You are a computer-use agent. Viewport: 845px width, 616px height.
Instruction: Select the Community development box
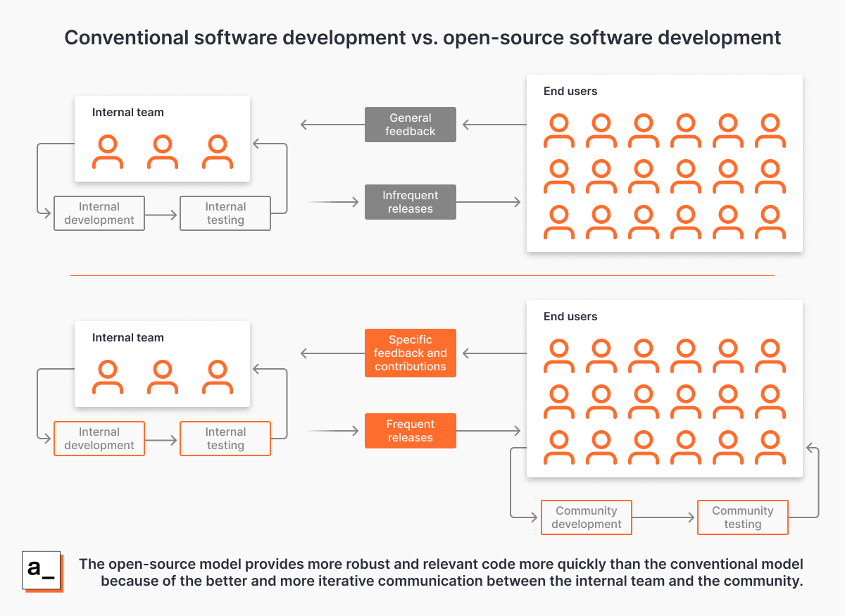pos(586,517)
